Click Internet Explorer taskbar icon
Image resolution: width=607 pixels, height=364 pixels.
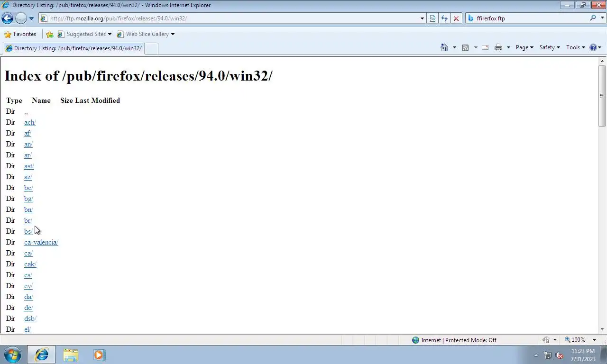pos(41,355)
